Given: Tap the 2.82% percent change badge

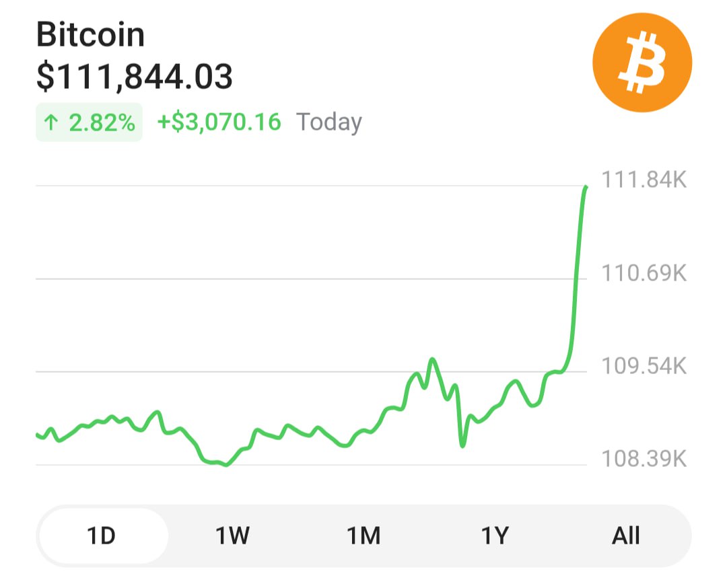Looking at the screenshot, I should (89, 122).
